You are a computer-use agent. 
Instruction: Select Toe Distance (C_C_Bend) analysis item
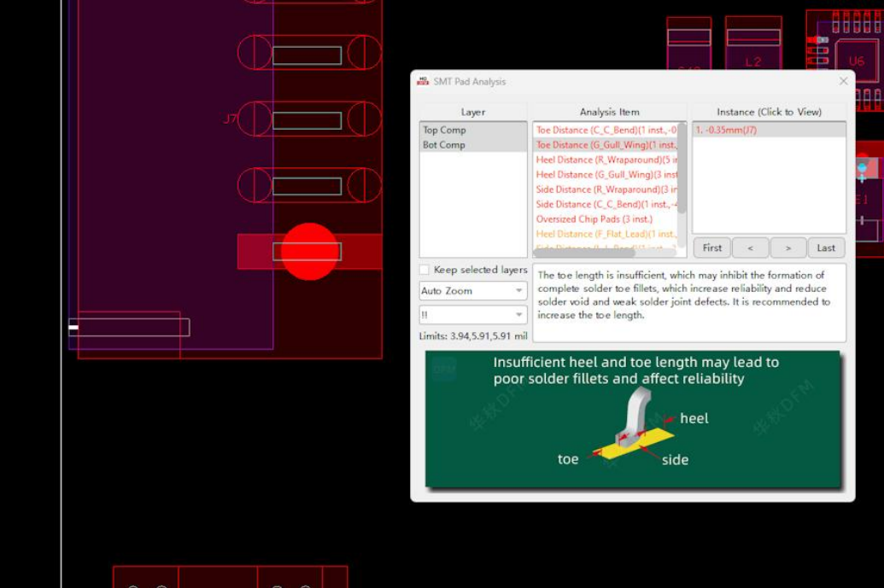[606, 130]
